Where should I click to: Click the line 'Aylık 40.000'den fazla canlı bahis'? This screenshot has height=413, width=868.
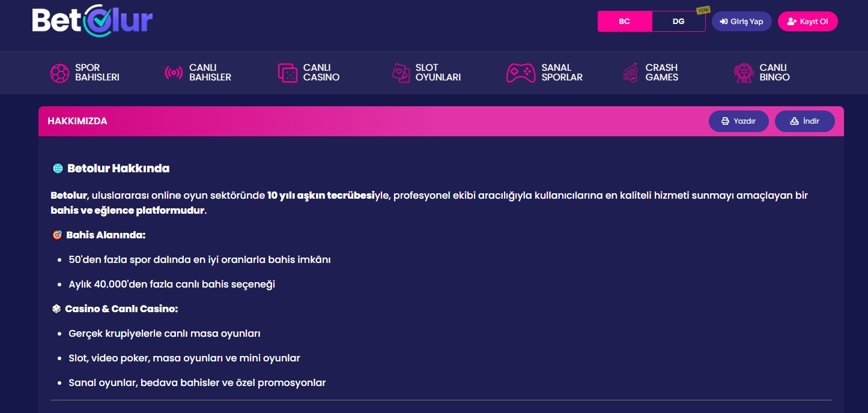coord(172,285)
